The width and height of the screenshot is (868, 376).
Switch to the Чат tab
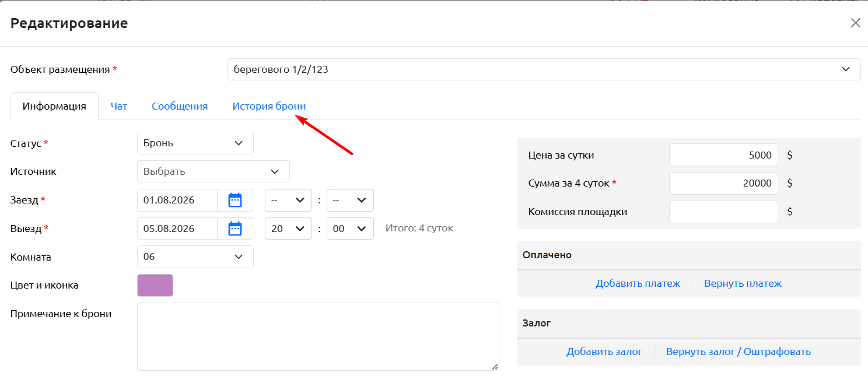tap(119, 106)
